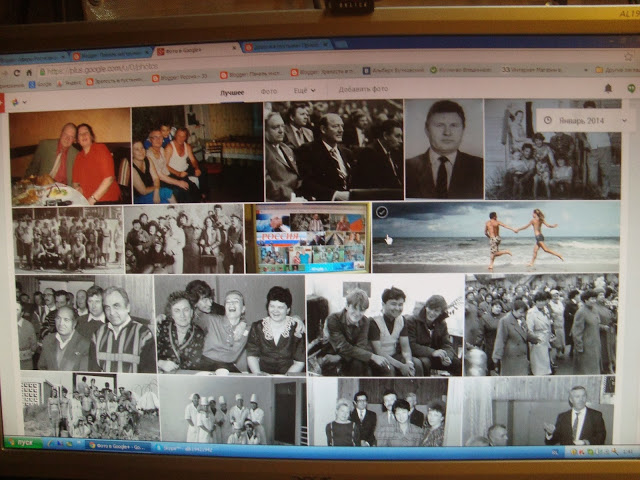Click the bookmark star in address bar
This screenshot has width=640, height=480.
(629, 57)
